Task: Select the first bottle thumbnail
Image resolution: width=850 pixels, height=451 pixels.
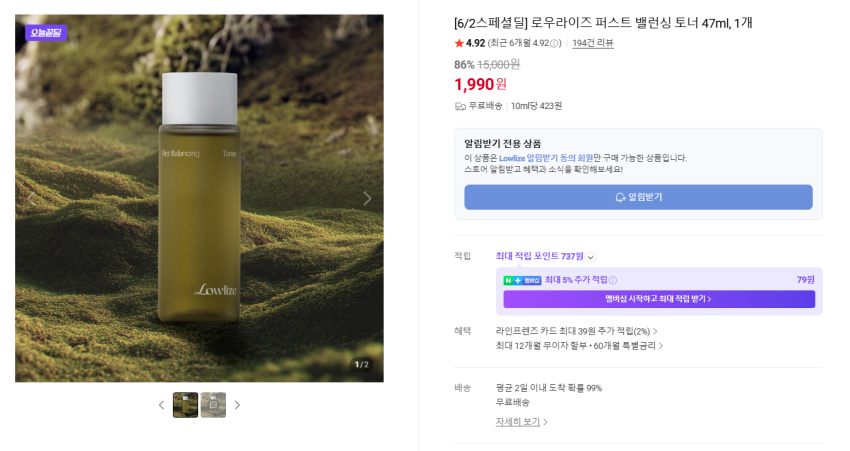Action: pos(185,405)
